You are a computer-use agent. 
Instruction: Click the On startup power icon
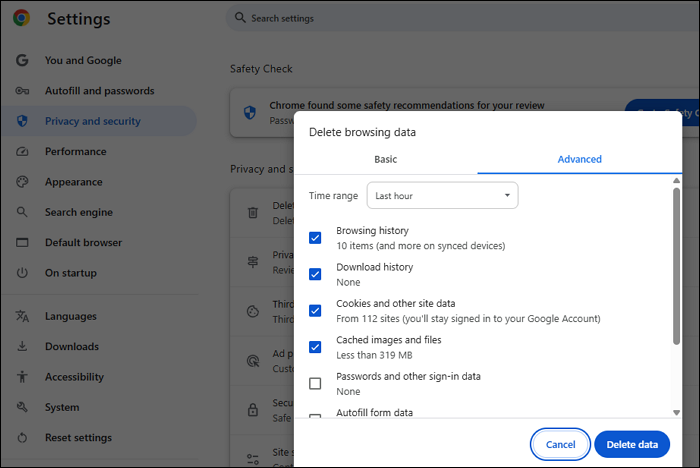coord(22,273)
